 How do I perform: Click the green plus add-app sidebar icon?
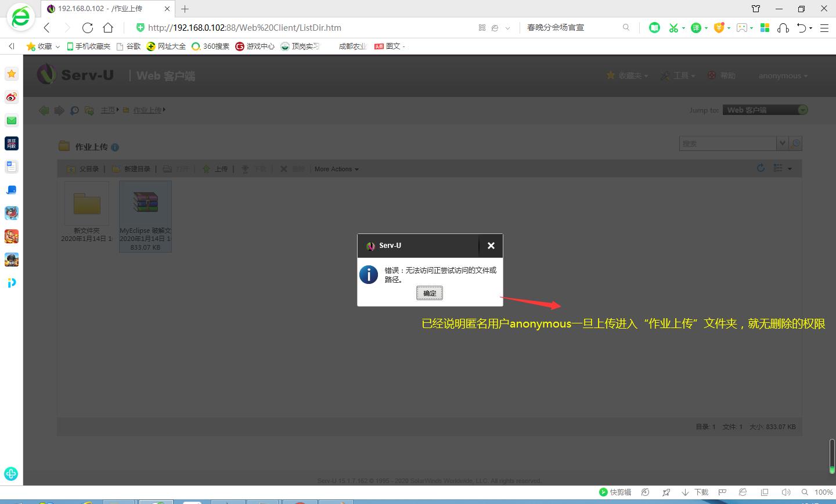(x=12, y=473)
